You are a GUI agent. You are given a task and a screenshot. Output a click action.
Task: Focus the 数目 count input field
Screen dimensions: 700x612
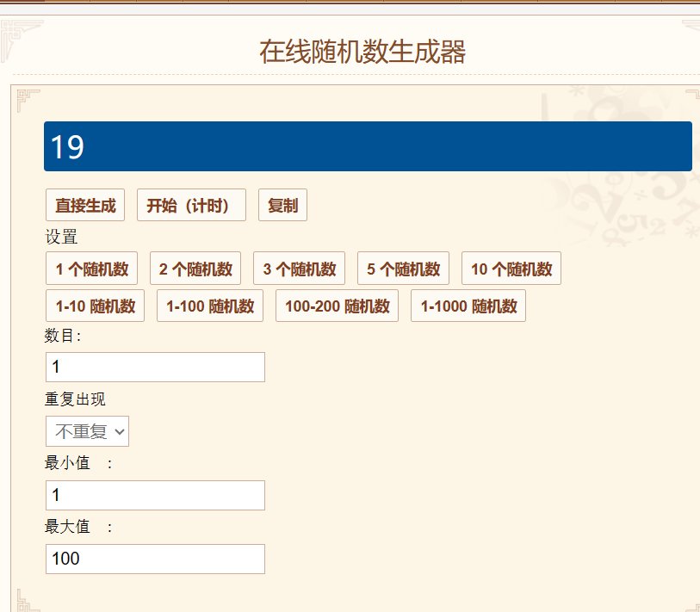click(155, 367)
